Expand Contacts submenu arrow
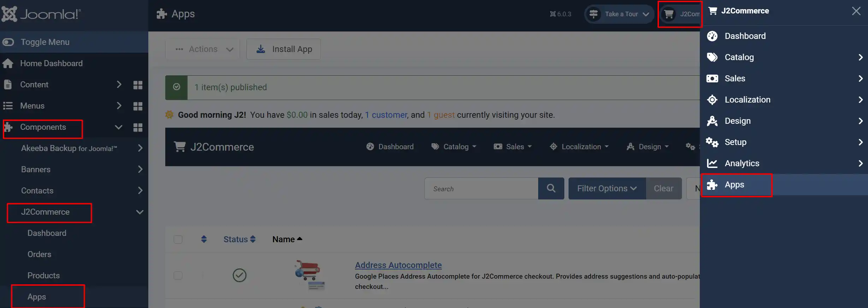868x308 pixels. [x=140, y=190]
